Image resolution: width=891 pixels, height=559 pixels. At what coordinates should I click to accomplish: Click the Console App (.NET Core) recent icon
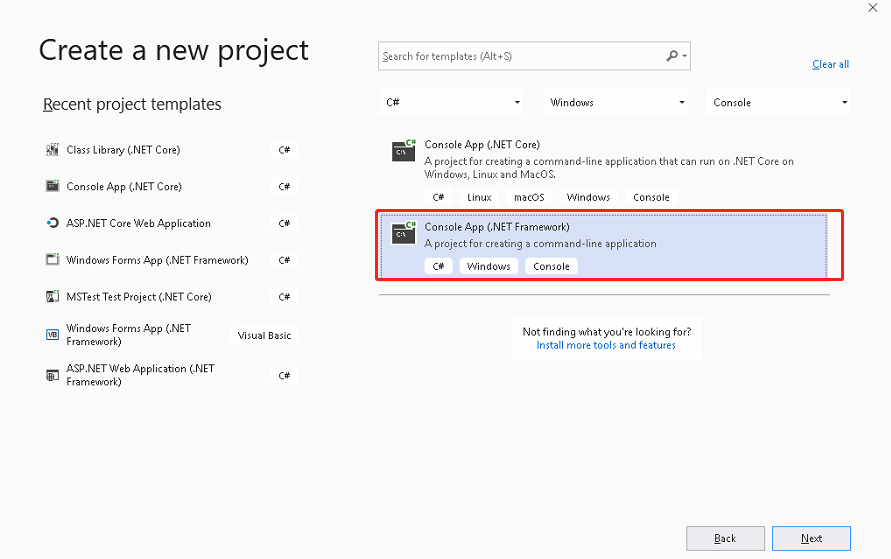click(x=53, y=186)
